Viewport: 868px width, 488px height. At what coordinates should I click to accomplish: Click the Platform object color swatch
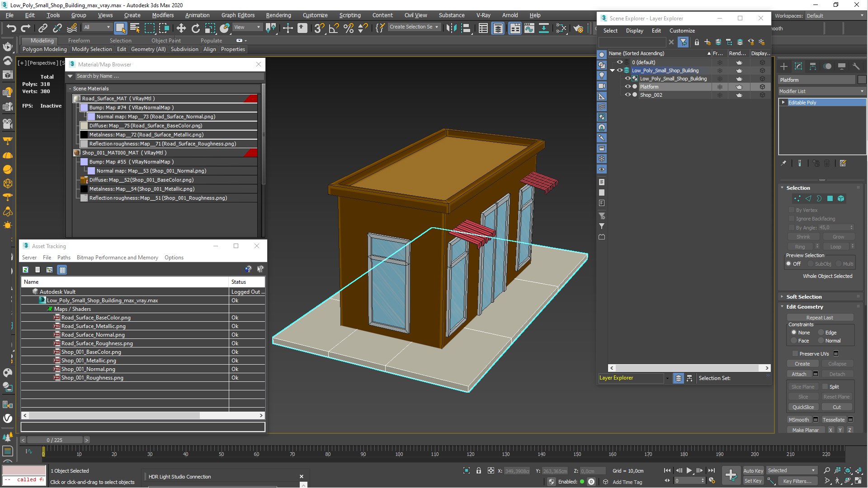click(862, 80)
